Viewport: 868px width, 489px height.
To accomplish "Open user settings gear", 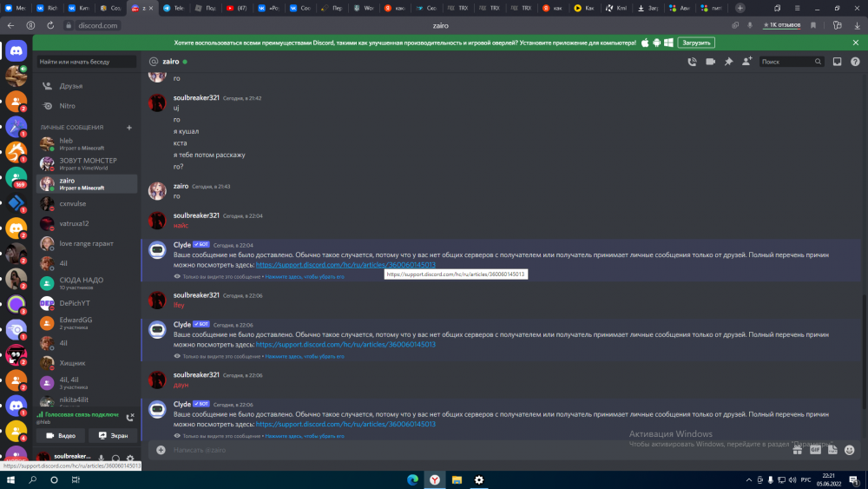I will pos(130,458).
